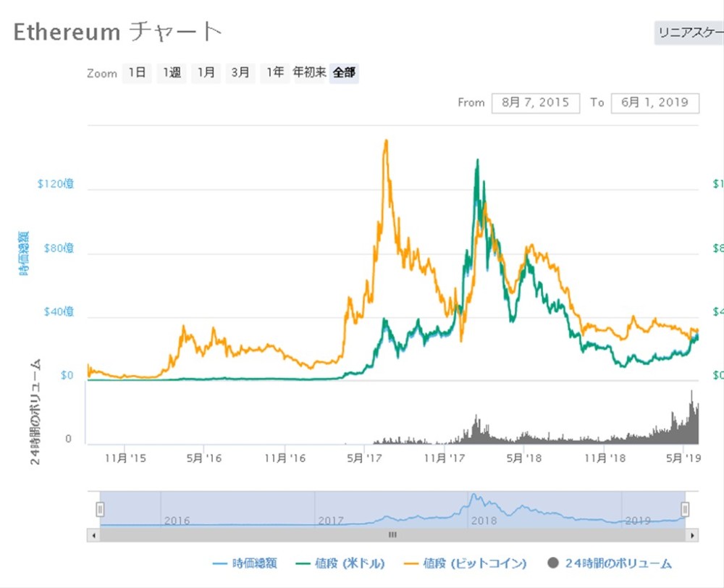Set zoom to 1月
This screenshot has height=588, width=724.
point(206,72)
